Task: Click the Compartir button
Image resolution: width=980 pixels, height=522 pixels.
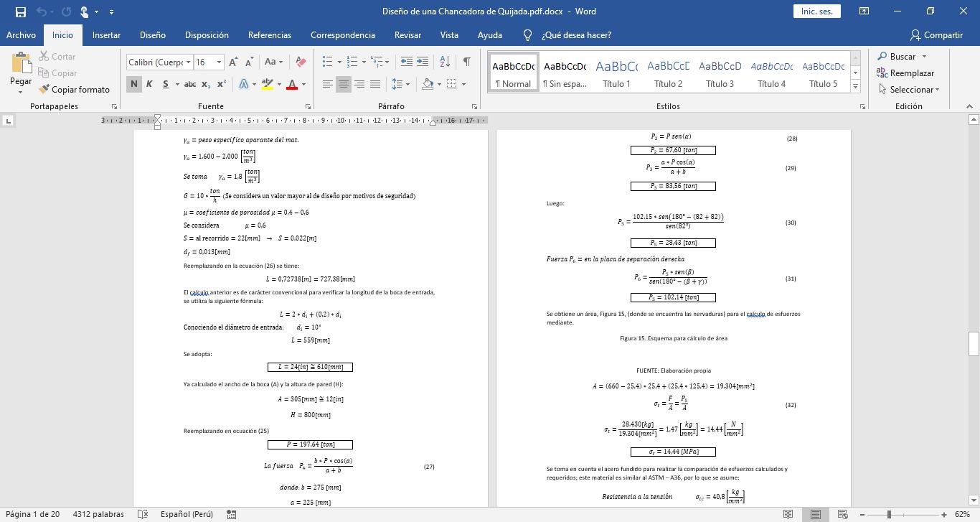Action: pos(936,34)
